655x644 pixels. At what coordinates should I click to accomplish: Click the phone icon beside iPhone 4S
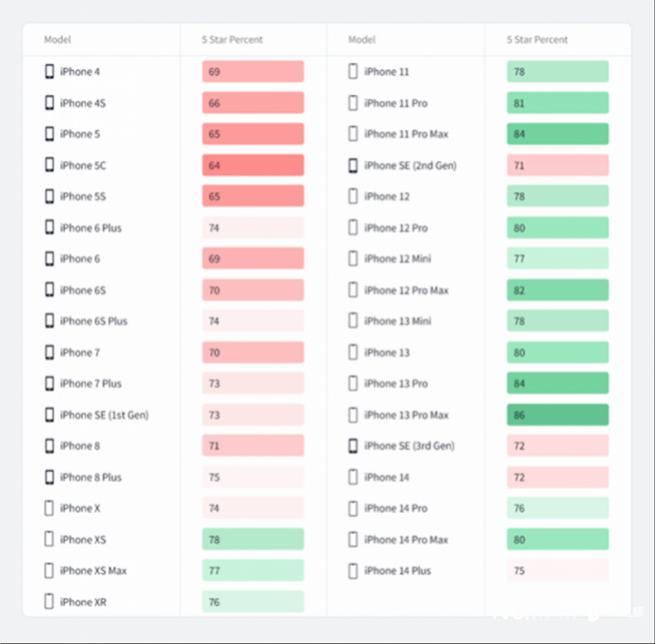pyautogui.click(x=49, y=102)
